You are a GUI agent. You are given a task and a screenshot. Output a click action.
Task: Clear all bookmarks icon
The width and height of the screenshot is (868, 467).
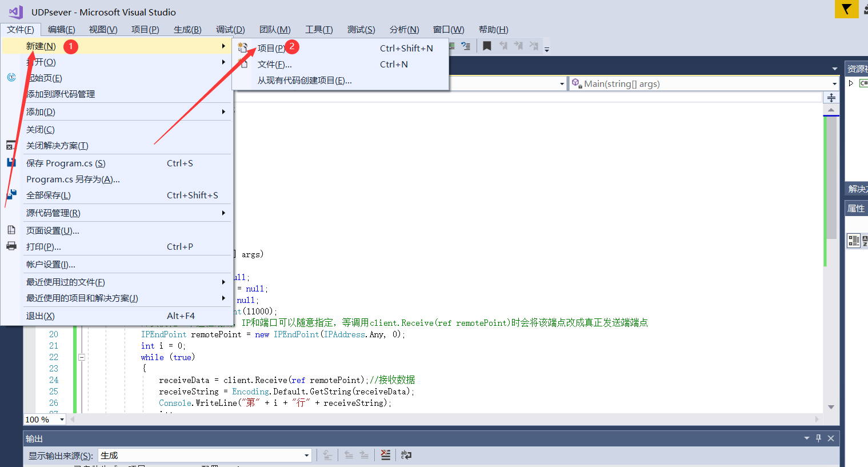coord(533,46)
